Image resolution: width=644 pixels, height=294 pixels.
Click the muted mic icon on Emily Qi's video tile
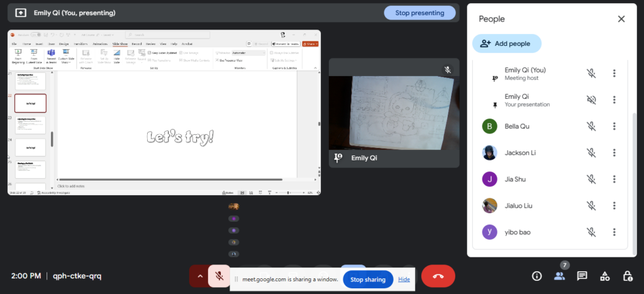(448, 70)
